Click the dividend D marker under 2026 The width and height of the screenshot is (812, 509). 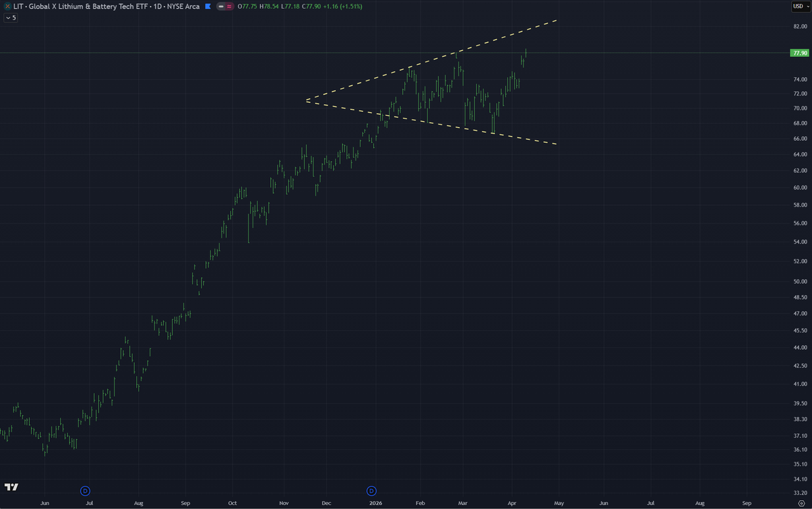370,491
